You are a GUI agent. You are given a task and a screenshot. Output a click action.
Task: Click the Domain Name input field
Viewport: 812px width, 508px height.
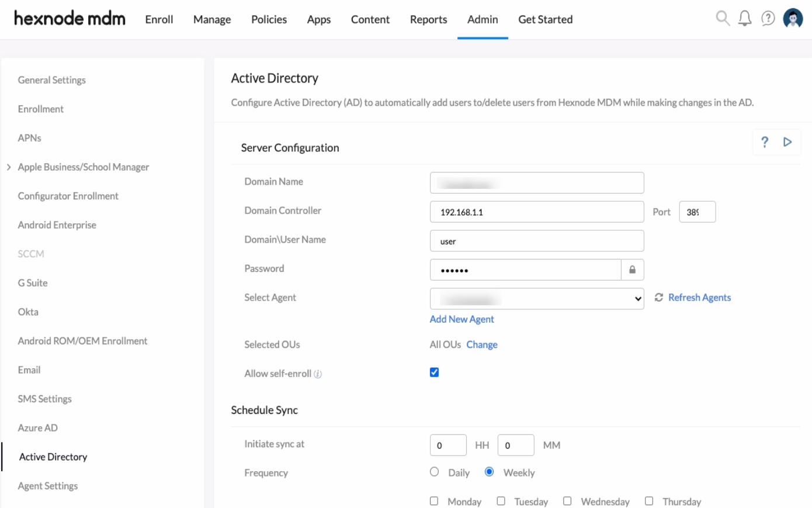(x=537, y=183)
